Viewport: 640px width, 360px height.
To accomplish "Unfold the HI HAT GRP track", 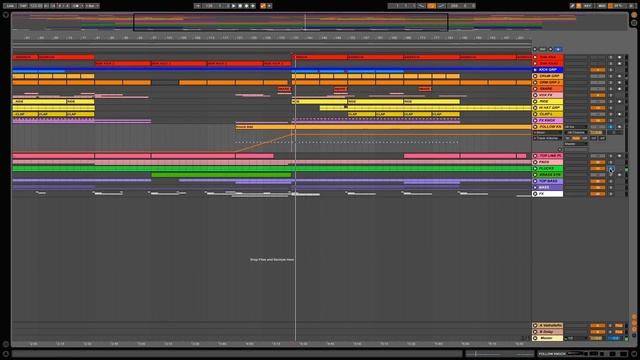I will click(535, 108).
